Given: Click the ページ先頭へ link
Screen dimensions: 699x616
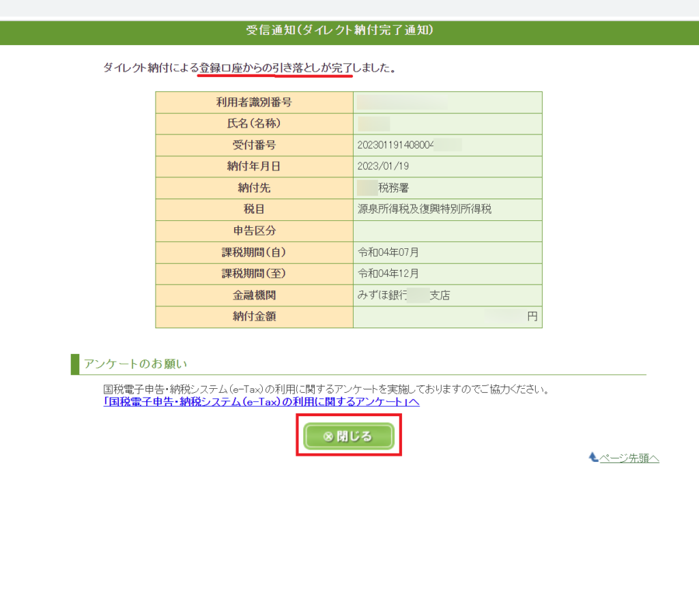Looking at the screenshot, I should [x=629, y=458].
